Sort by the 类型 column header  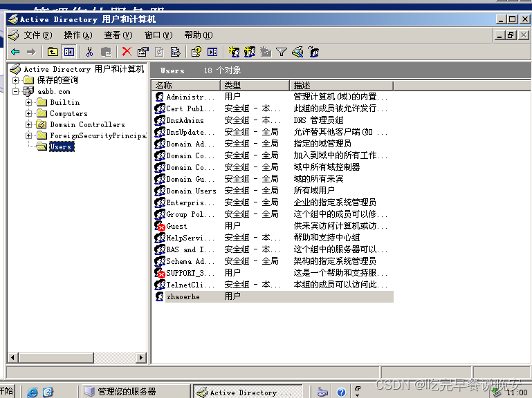coord(255,86)
